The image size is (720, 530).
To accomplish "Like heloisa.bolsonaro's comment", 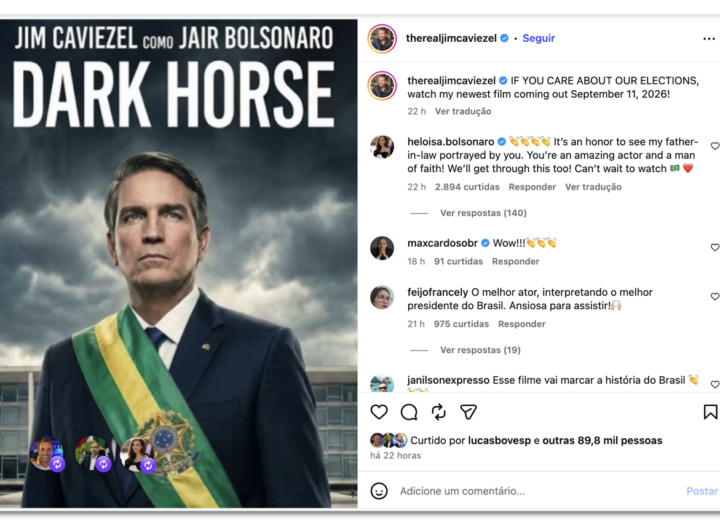I will click(x=714, y=146).
